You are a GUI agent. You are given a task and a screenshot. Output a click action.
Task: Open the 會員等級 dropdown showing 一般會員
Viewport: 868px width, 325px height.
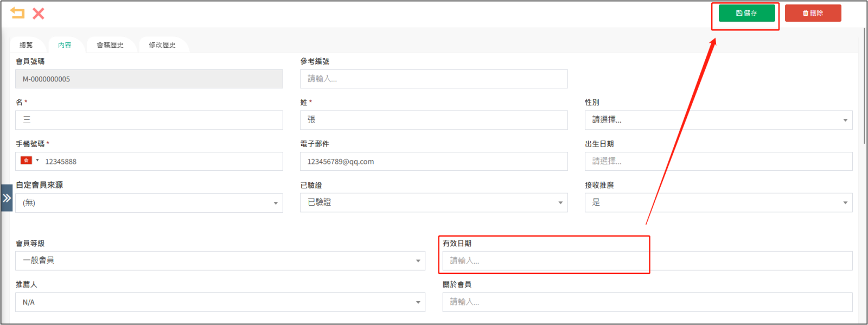(x=220, y=260)
